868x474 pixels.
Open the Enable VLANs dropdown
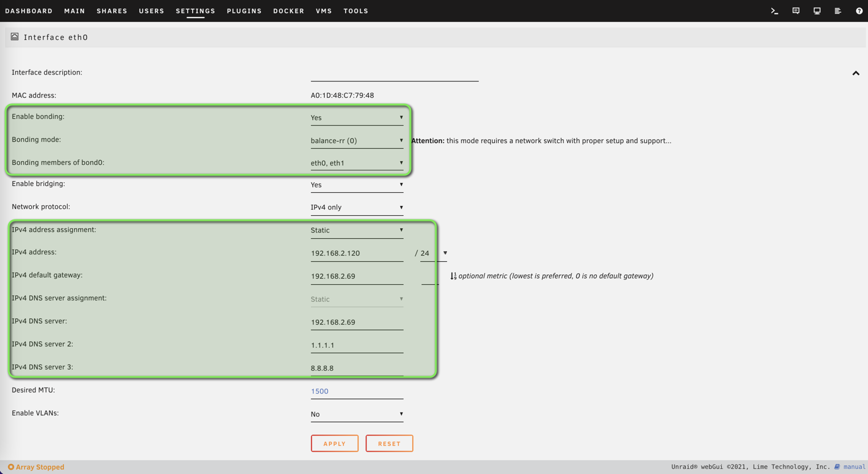pyautogui.click(x=356, y=414)
